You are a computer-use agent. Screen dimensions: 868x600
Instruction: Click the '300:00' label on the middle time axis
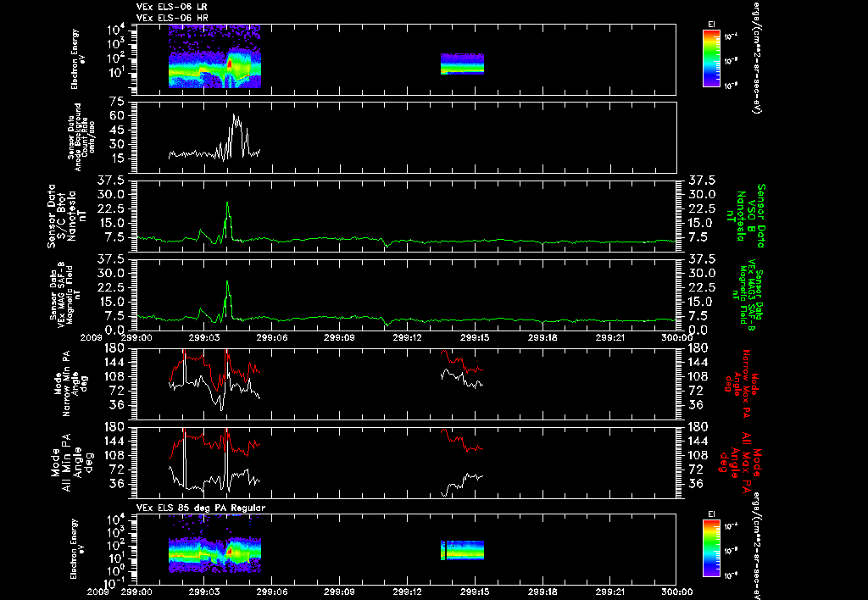[676, 337]
